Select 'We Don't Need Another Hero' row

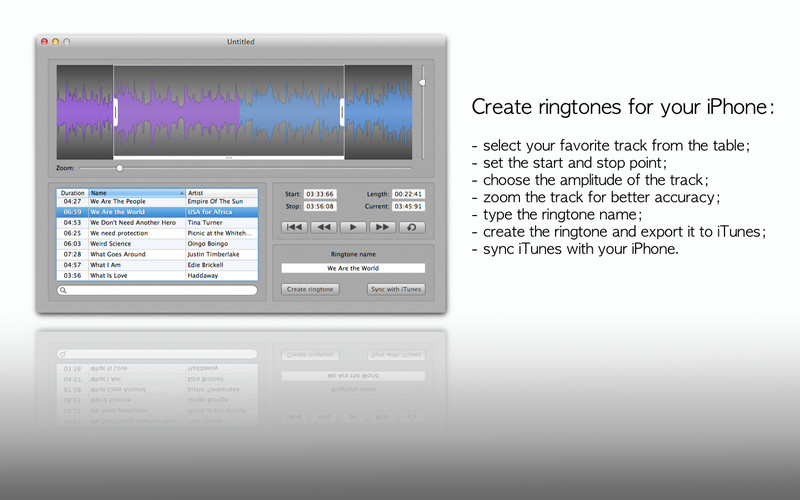[157, 222]
